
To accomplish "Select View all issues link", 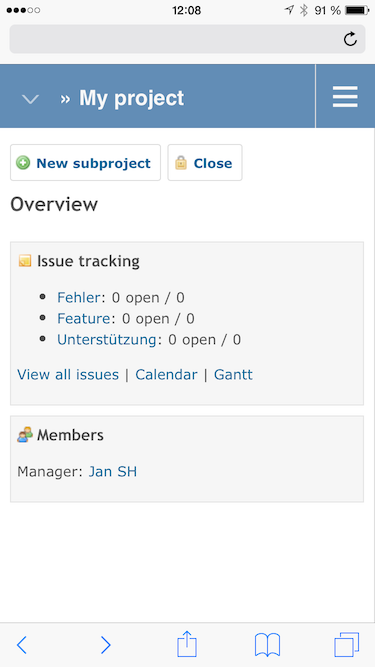I will point(68,375).
